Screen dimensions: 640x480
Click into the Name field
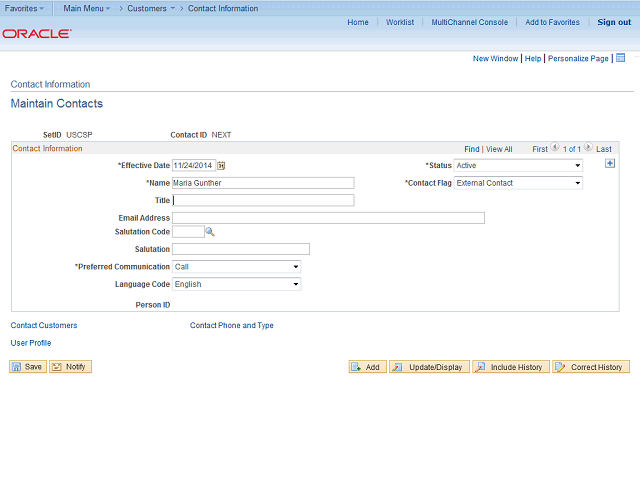263,183
